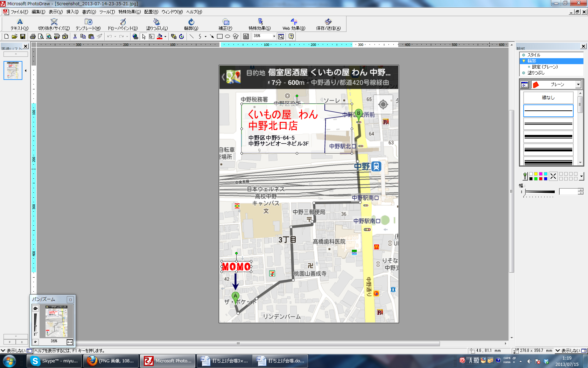Open the 表示 (View) menu
Image resolution: width=588 pixels, height=368 pixels.
[56, 12]
